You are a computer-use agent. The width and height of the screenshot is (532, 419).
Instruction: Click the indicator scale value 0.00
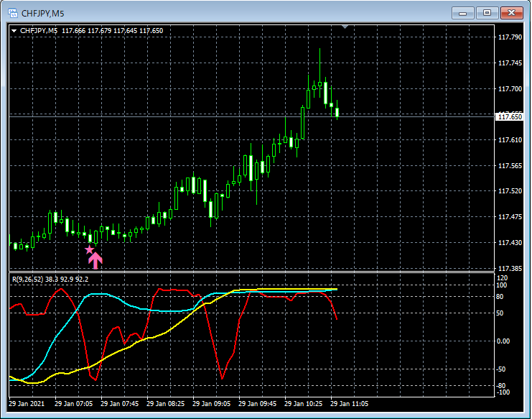503,341
